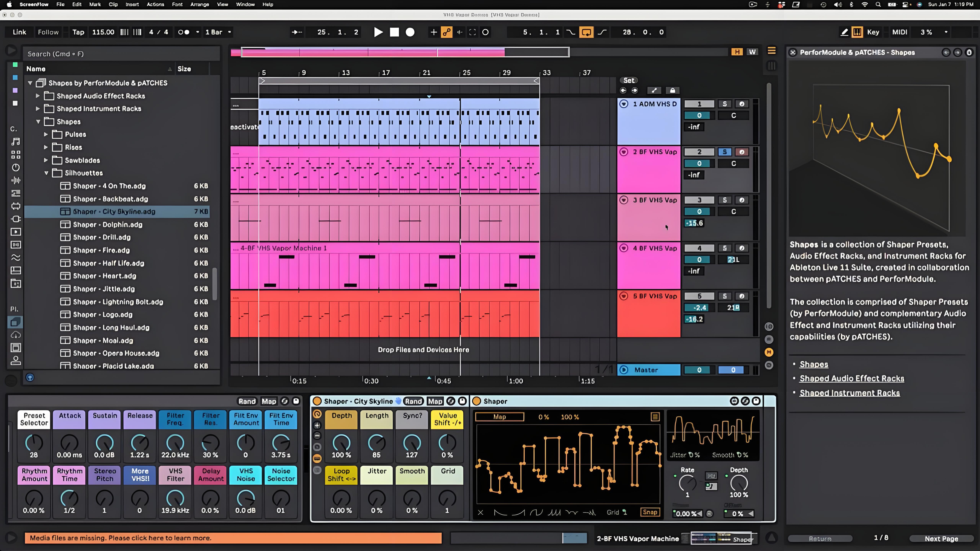Viewport: 980px width, 551px height.
Task: Deactivate track 3 with its track activator
Action: point(699,200)
